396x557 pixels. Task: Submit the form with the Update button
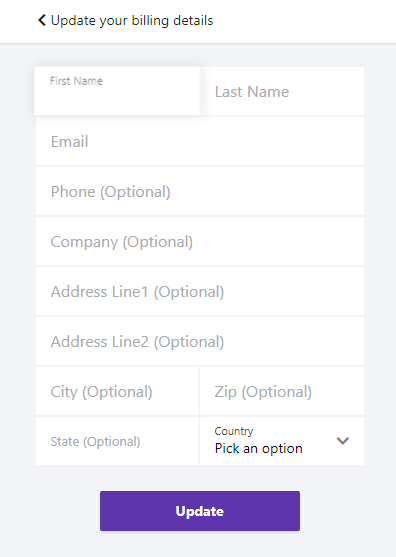(x=200, y=511)
